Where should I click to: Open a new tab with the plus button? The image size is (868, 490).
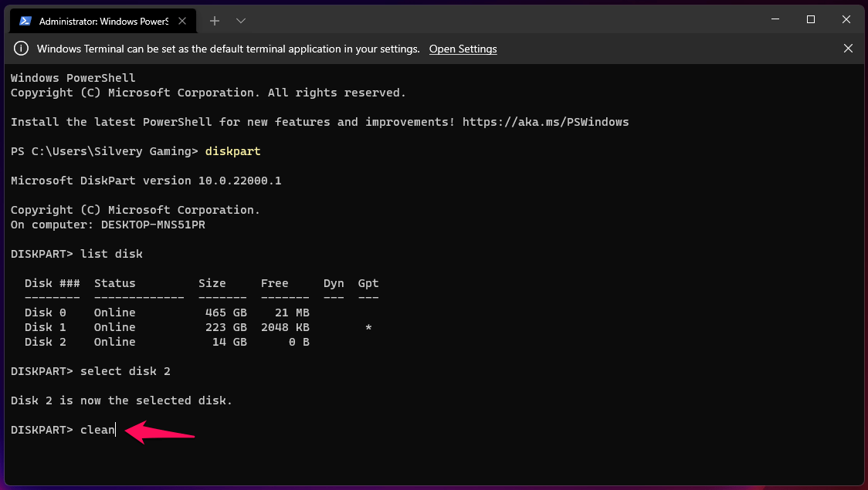215,21
